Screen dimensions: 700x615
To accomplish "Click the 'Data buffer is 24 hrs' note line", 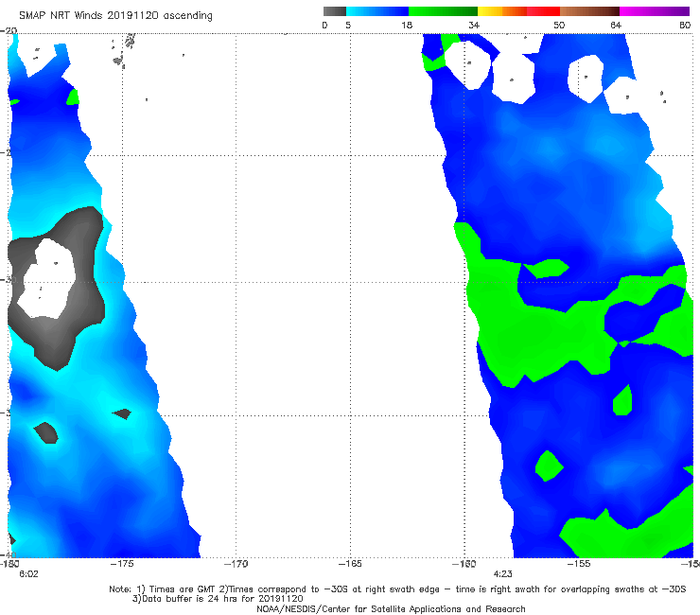I will 218,599.
